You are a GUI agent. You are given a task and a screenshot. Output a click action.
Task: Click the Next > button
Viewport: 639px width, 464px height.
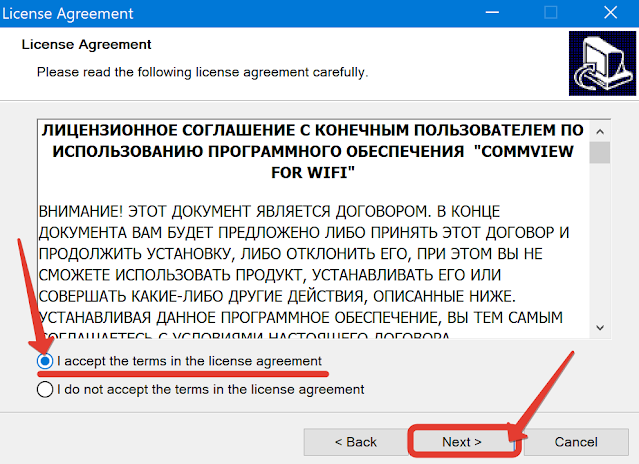tap(462, 442)
